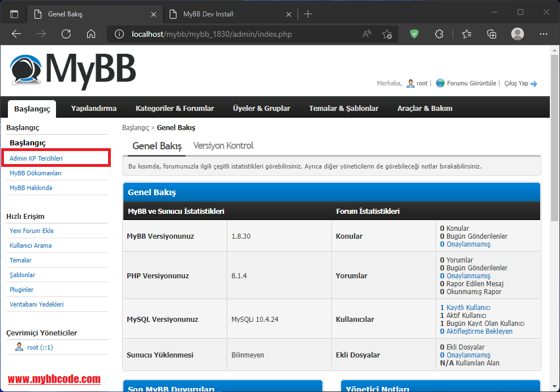
Task: Reload the page with the refresh icon
Action: click(x=66, y=34)
